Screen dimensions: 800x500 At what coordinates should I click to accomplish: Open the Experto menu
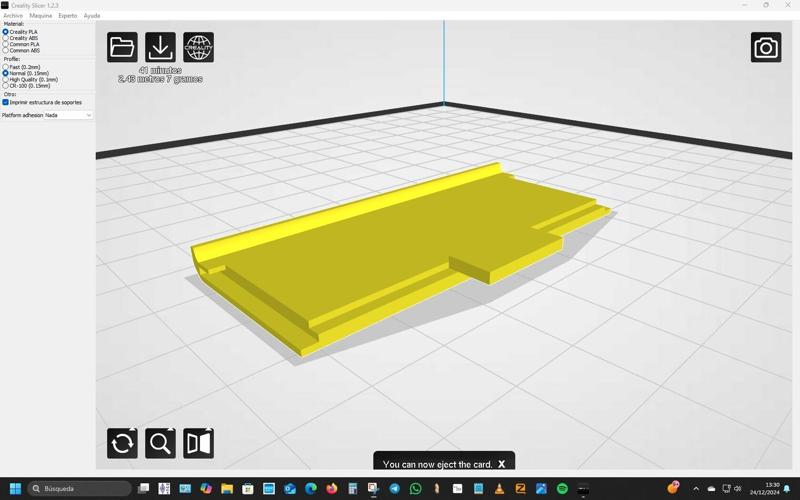pyautogui.click(x=67, y=16)
